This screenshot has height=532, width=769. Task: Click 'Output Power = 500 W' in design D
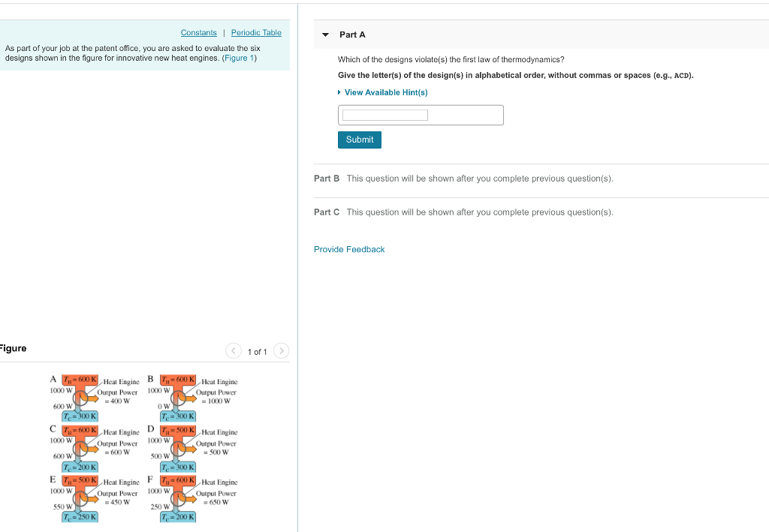216,448
